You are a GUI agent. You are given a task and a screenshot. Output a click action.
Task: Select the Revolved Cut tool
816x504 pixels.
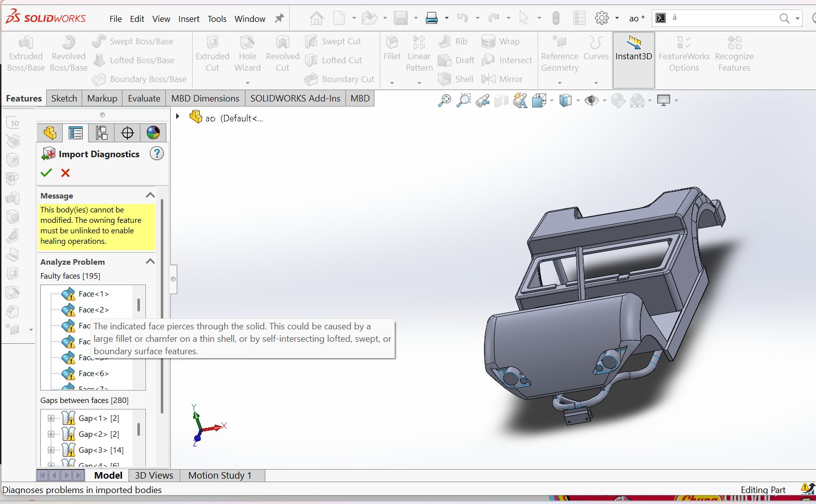(x=282, y=54)
